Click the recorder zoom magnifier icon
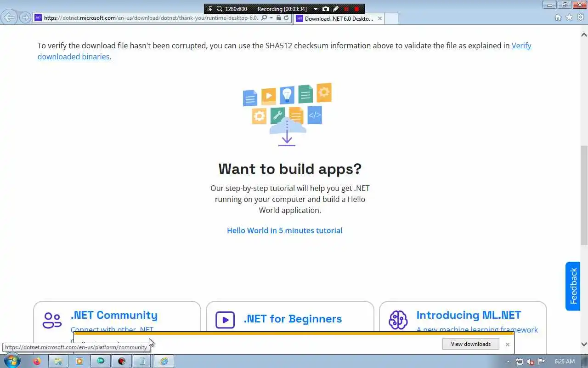Image resolution: width=588 pixels, height=368 pixels. tap(220, 9)
